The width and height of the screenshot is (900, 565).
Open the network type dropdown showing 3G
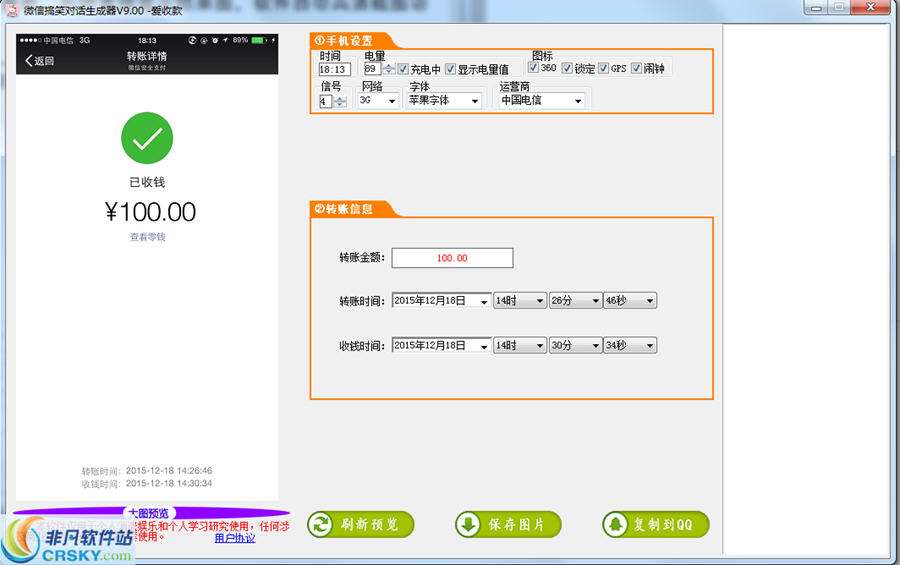[x=378, y=100]
